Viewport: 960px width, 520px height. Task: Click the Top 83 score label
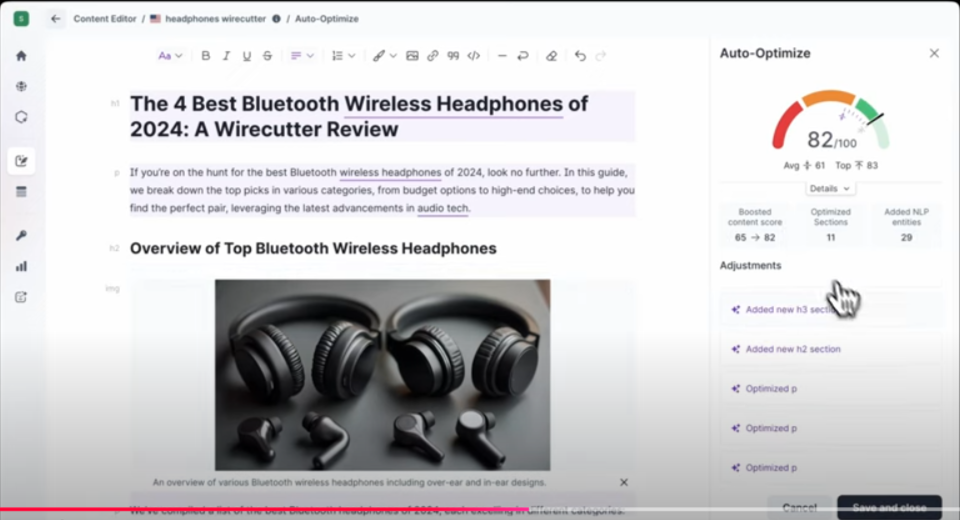pos(857,165)
